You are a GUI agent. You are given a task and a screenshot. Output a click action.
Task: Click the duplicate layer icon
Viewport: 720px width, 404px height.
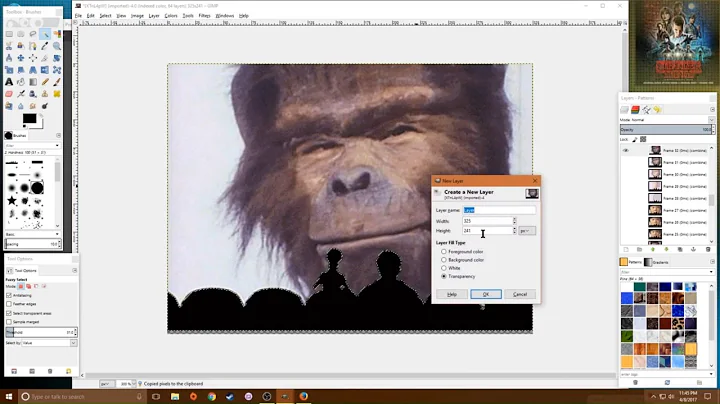tap(680, 249)
